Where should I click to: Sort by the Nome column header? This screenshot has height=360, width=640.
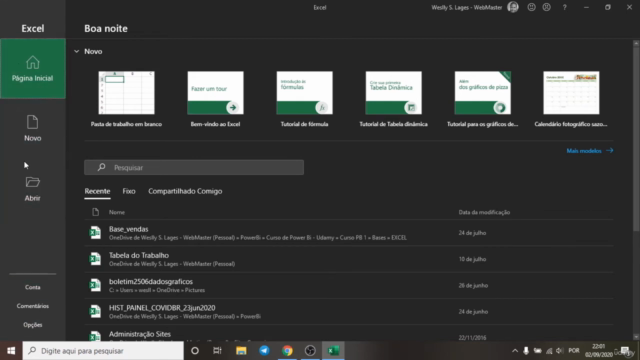coord(117,212)
